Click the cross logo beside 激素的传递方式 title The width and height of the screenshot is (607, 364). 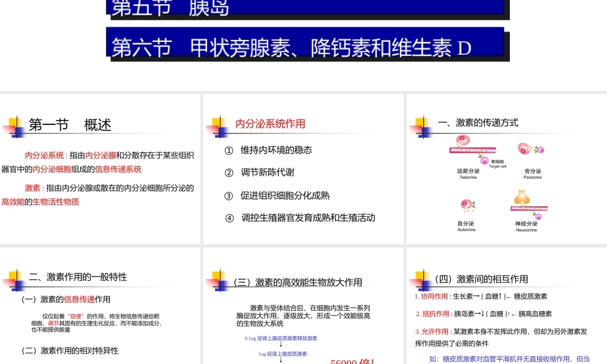(x=421, y=126)
